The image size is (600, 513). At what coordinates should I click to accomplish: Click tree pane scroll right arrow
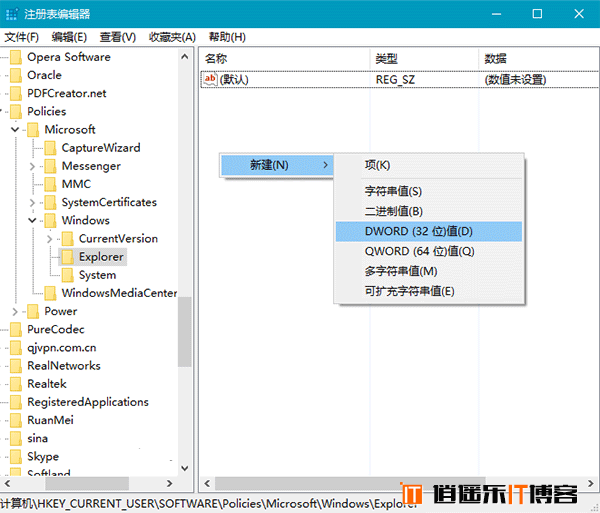pos(170,484)
